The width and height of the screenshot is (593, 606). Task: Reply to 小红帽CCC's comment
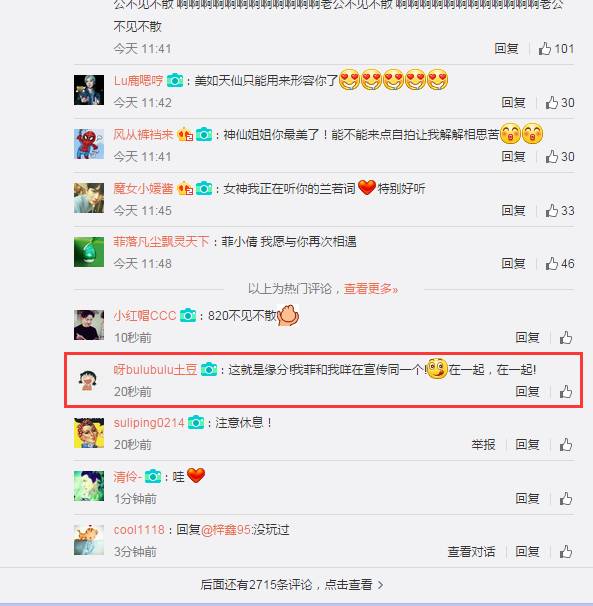[527, 338]
